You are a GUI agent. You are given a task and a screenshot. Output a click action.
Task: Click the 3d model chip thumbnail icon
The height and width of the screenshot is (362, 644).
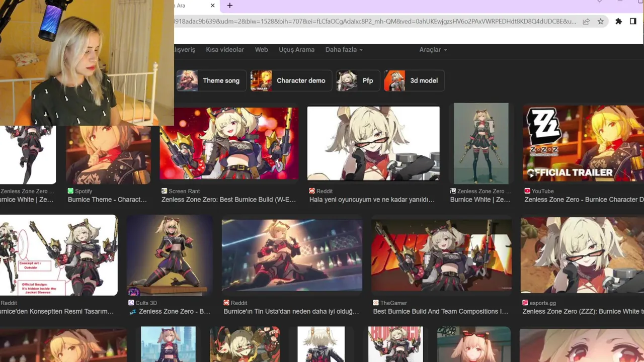(394, 80)
